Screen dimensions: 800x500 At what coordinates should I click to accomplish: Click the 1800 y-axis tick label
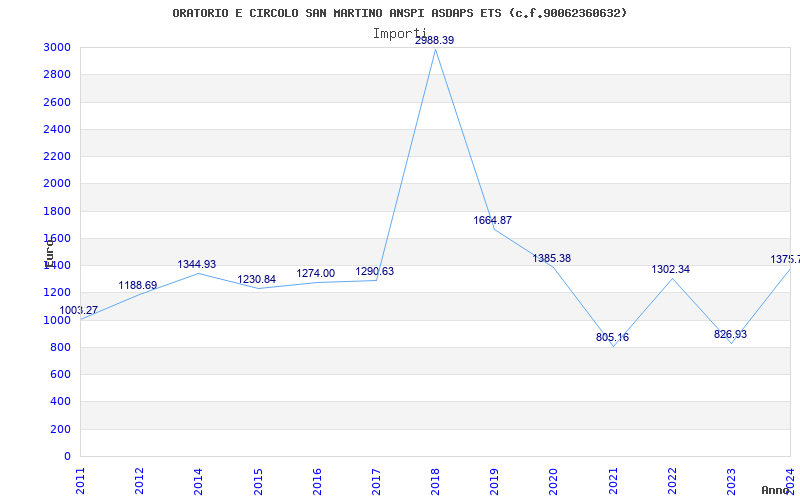pos(57,211)
